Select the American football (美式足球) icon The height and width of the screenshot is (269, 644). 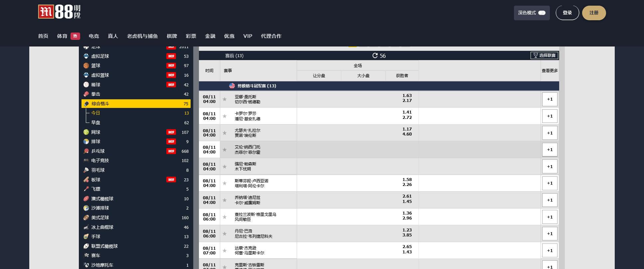[86, 218]
